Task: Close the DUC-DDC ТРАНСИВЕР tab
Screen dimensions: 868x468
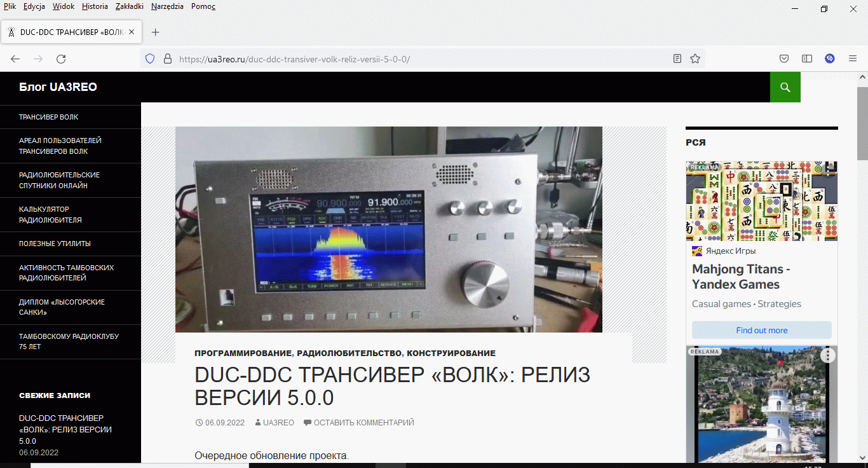Action: point(132,32)
